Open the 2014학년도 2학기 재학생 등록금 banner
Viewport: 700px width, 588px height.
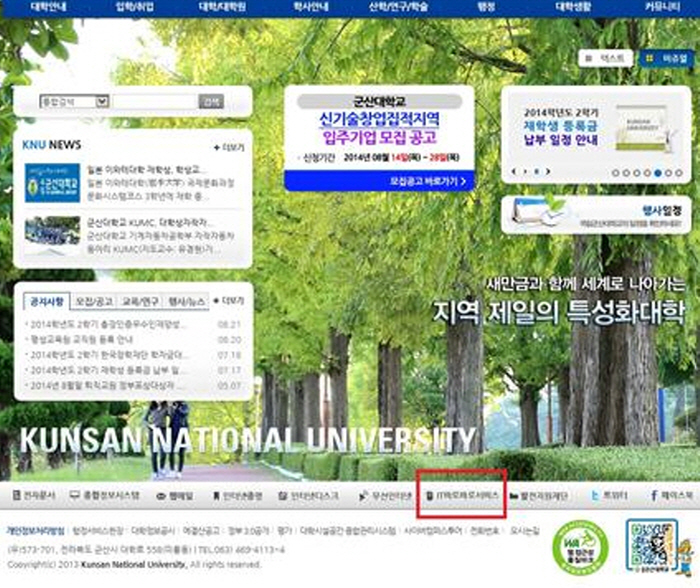[596, 133]
